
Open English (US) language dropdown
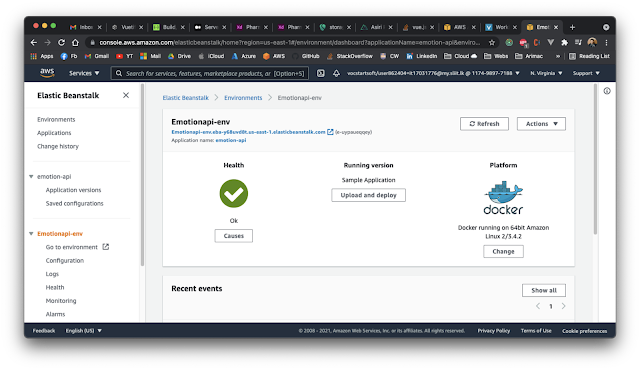[x=84, y=330]
